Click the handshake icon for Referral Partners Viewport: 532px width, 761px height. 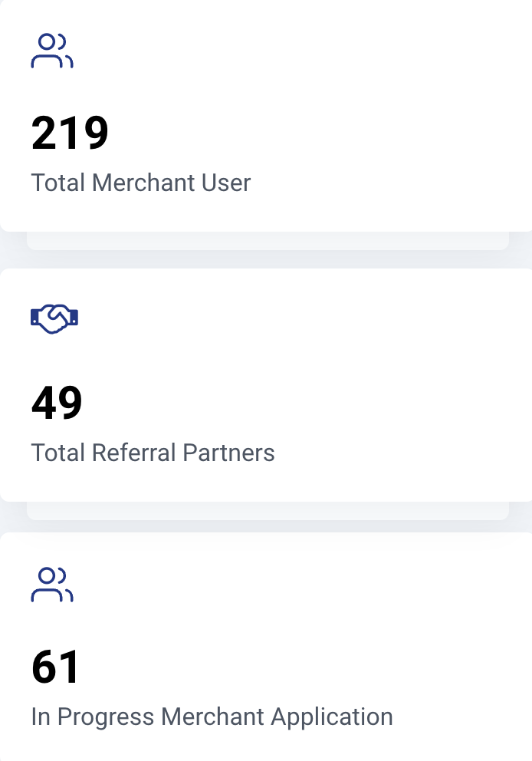pos(54,318)
